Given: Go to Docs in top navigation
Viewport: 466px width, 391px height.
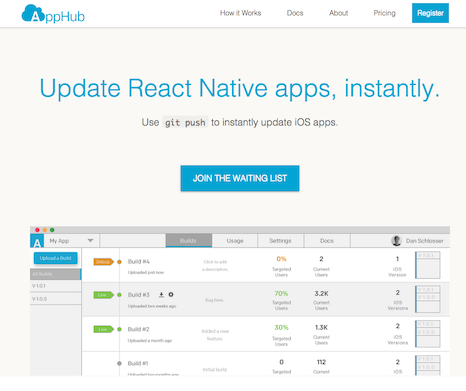Looking at the screenshot, I should (x=295, y=13).
